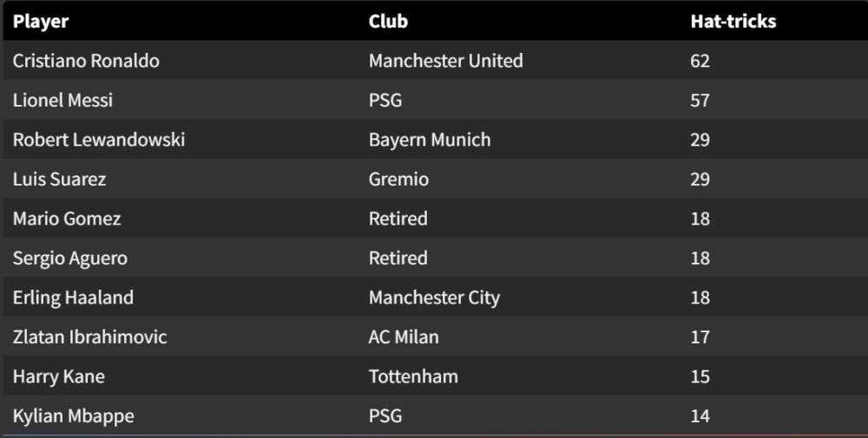The width and height of the screenshot is (868, 438).
Task: Click Mario Gomez in the Player column
Action: 67,219
